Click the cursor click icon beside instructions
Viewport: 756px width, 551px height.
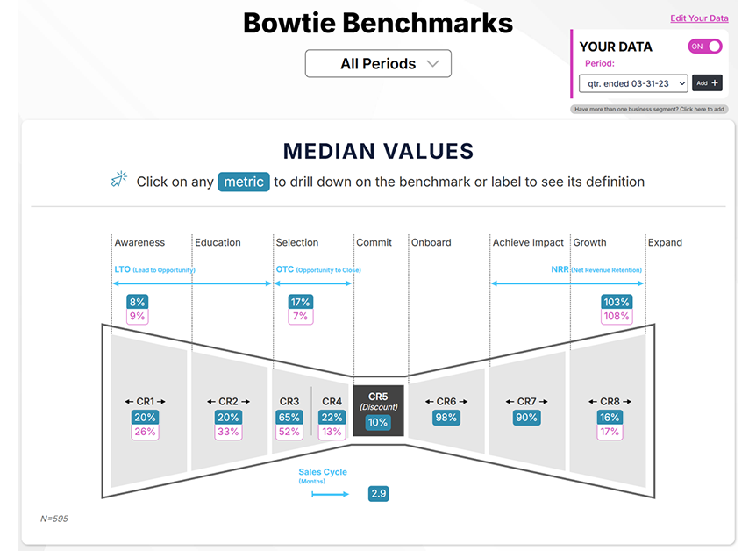click(x=119, y=180)
